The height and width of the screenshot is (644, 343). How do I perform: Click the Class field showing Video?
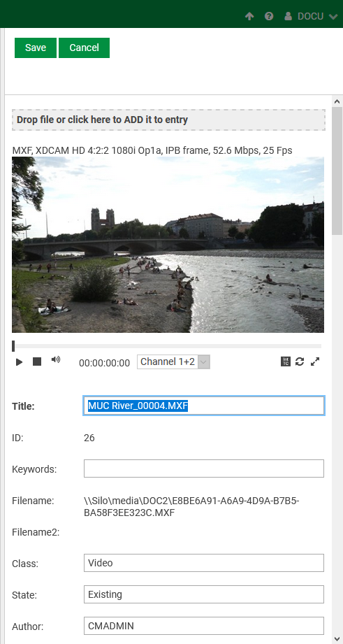(204, 563)
